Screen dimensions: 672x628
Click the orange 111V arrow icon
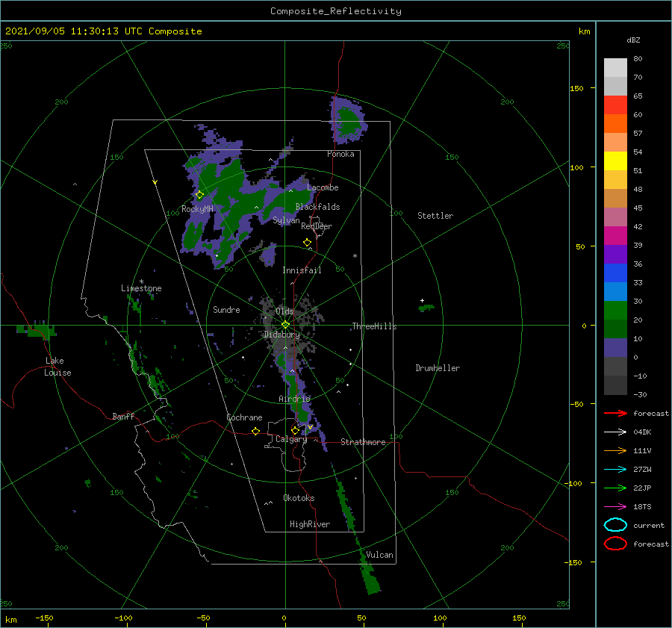(x=615, y=450)
